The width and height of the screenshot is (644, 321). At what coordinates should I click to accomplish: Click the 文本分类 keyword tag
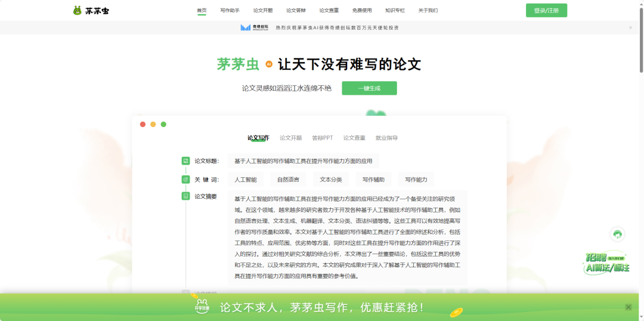(331, 180)
